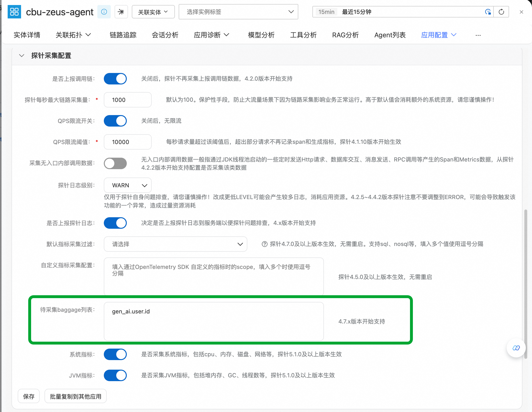Toggle the 是否上报调用链 switch
Image resolution: width=532 pixels, height=412 pixels.
115,79
